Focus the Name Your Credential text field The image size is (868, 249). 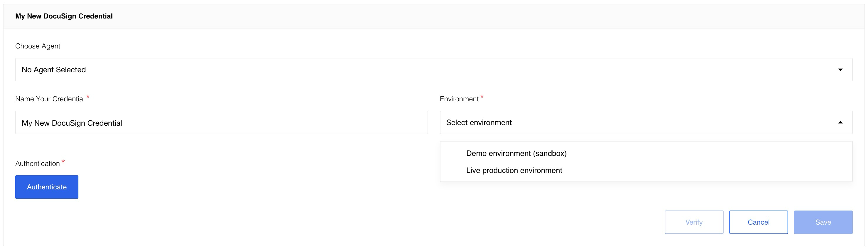[221, 123]
